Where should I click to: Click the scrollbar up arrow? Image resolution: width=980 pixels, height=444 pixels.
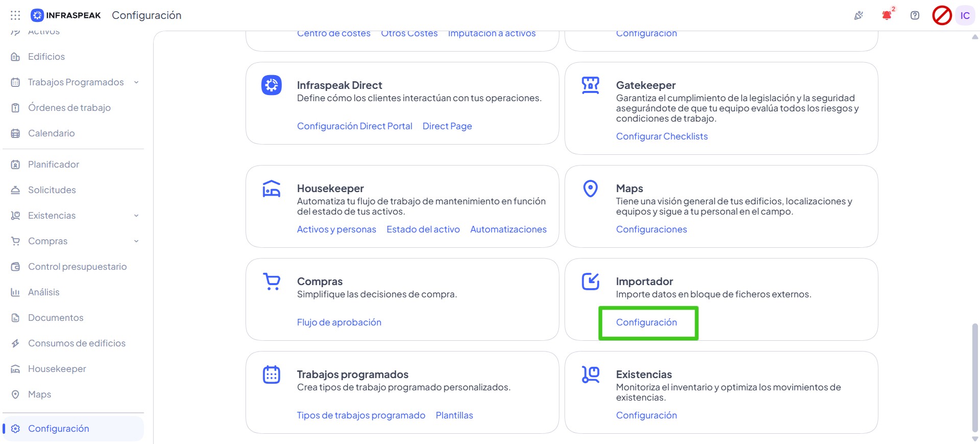pyautogui.click(x=975, y=37)
